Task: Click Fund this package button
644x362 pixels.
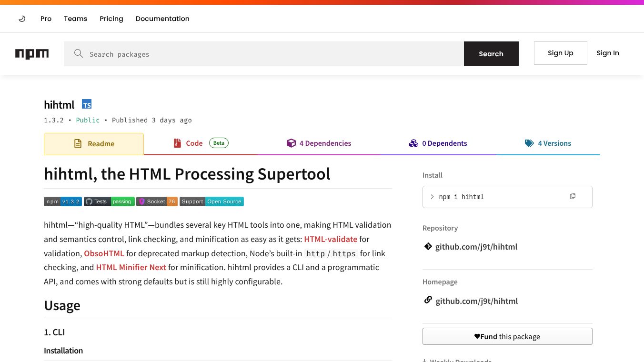Action: point(507,336)
